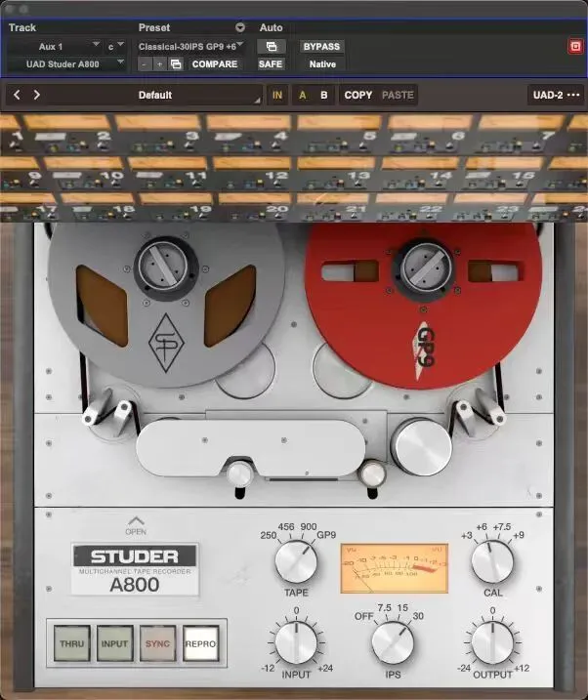
Task: Open the UAD Studer A800 plug-in selector
Action: [67, 64]
